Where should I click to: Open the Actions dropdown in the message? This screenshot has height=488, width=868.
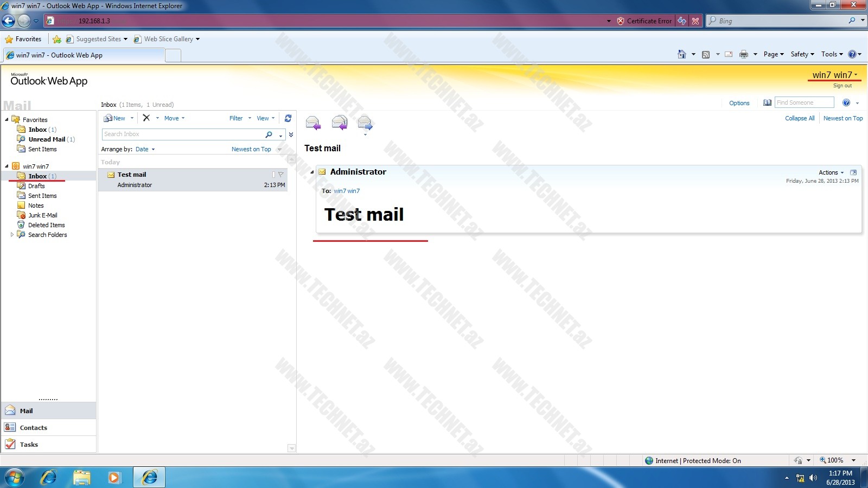[831, 172]
